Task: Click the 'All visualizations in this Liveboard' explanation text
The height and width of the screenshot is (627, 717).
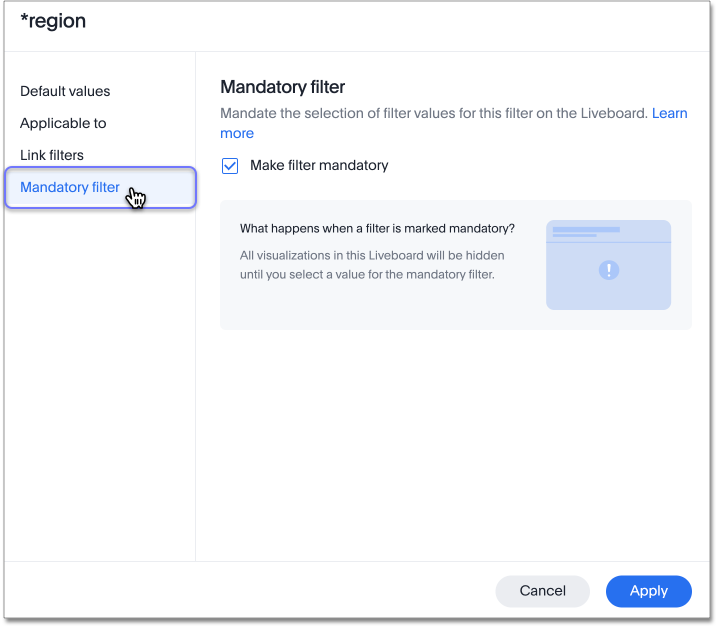Action: [372, 264]
